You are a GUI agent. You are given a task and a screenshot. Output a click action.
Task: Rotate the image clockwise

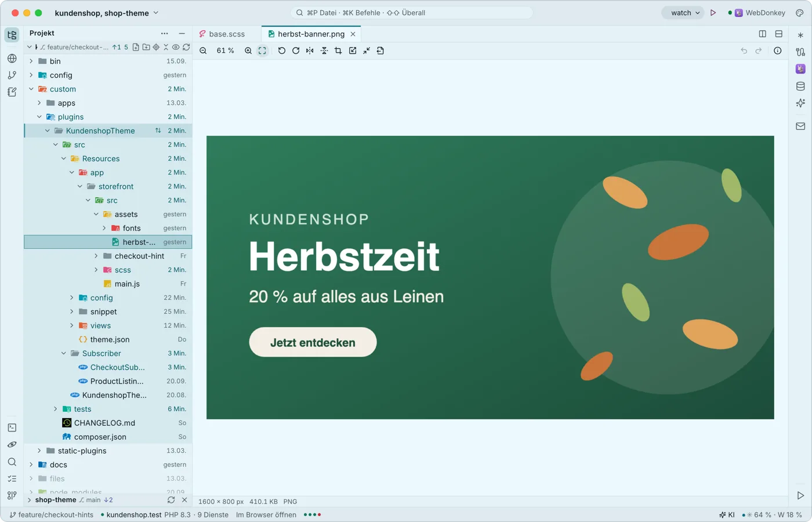coord(296,51)
